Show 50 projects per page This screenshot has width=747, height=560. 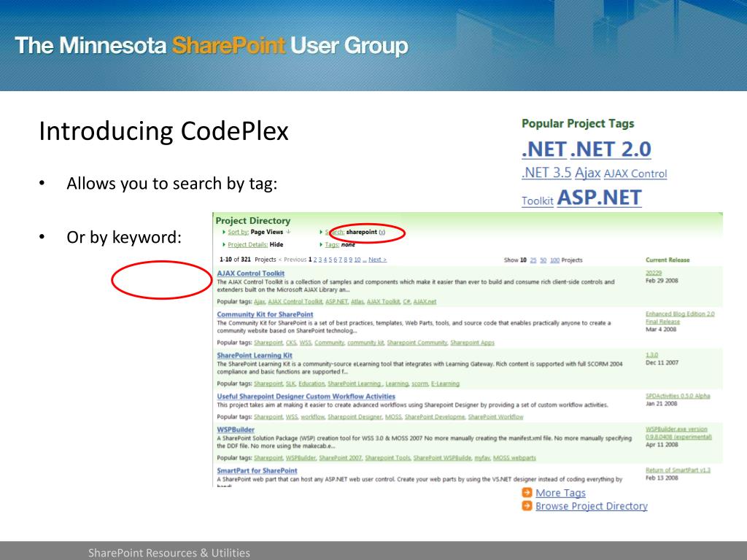click(543, 260)
